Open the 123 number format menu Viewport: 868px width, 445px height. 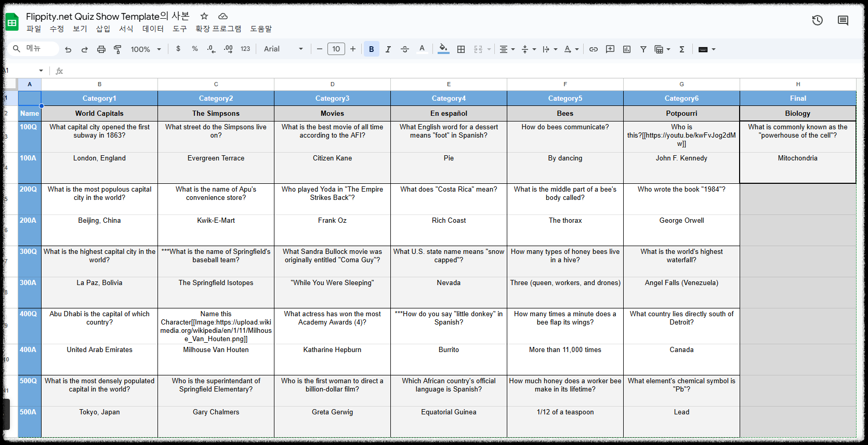pos(245,49)
